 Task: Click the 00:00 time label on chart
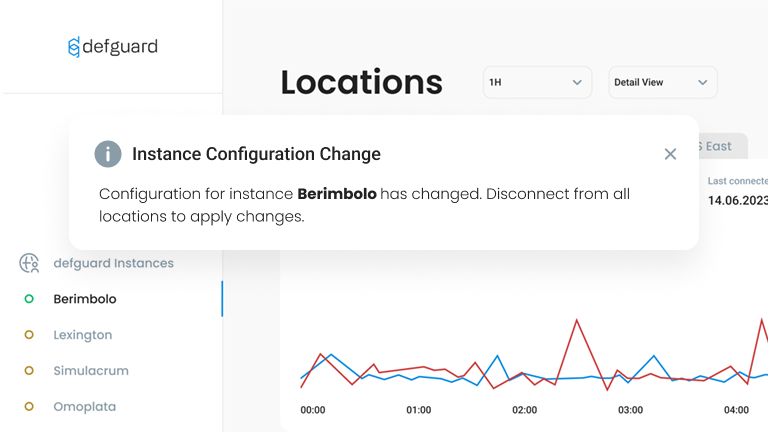313,410
